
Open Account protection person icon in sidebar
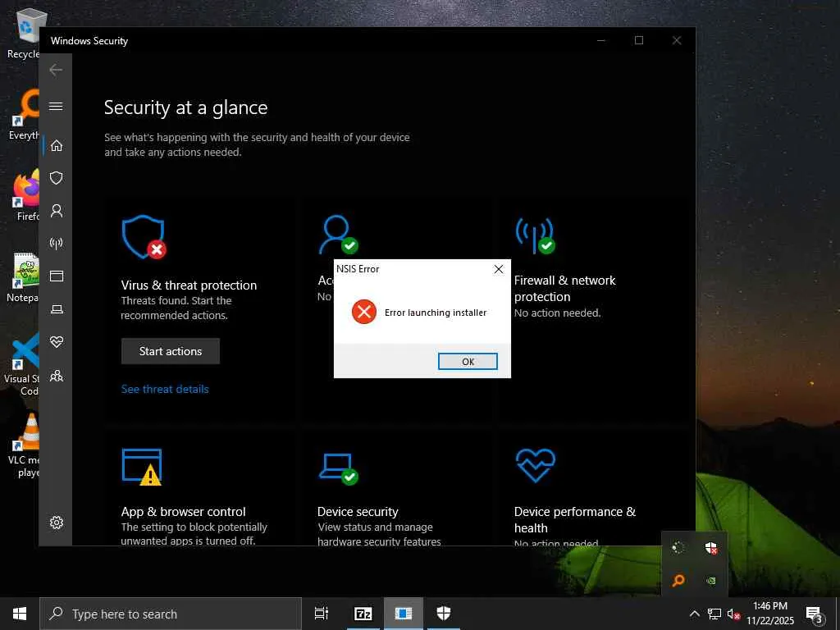point(57,211)
